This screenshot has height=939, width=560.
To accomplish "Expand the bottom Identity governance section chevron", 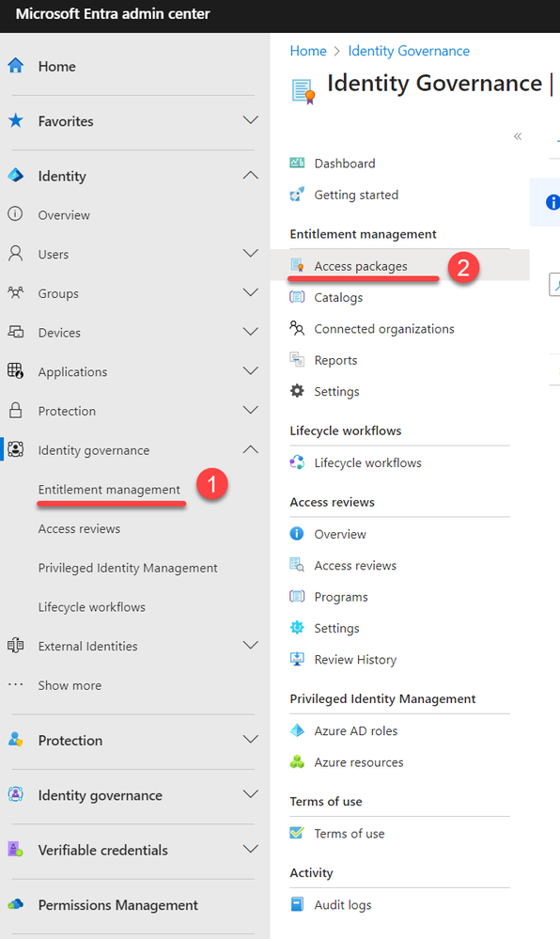I will point(250,794).
